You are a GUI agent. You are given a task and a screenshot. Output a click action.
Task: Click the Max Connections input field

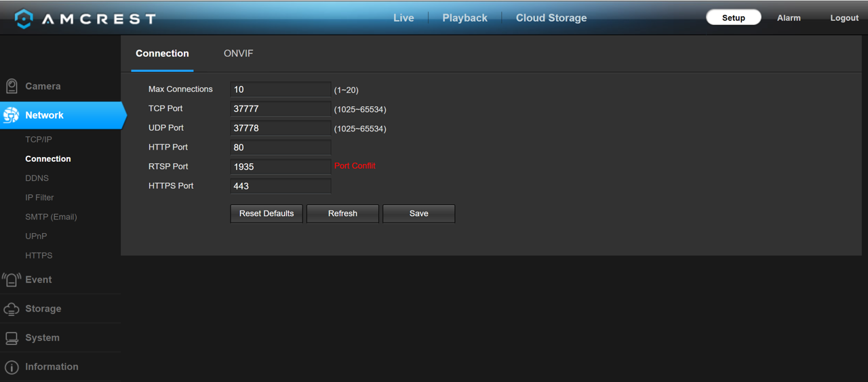tap(281, 89)
